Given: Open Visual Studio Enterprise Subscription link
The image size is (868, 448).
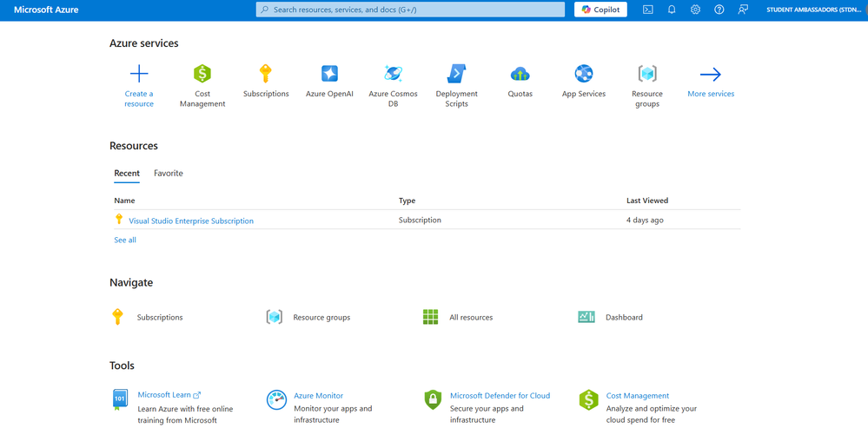Looking at the screenshot, I should (x=191, y=221).
